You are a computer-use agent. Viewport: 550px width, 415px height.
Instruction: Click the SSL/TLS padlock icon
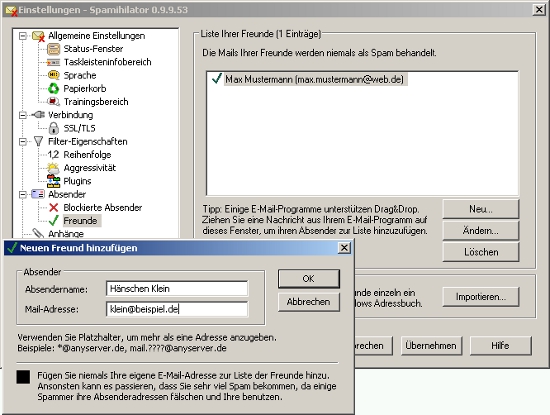(54, 128)
